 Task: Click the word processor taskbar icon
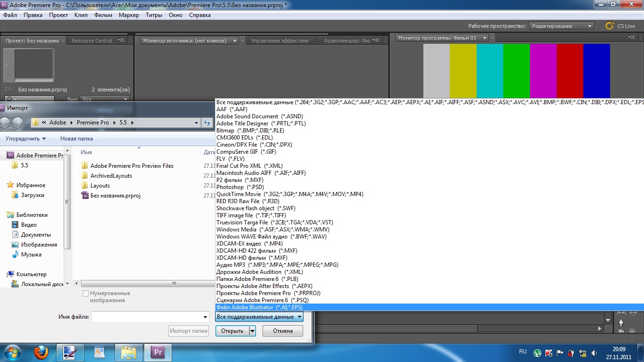point(99,353)
